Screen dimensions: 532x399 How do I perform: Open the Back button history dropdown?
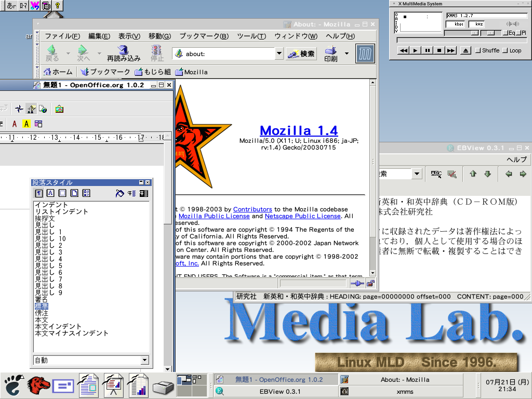tap(68, 54)
